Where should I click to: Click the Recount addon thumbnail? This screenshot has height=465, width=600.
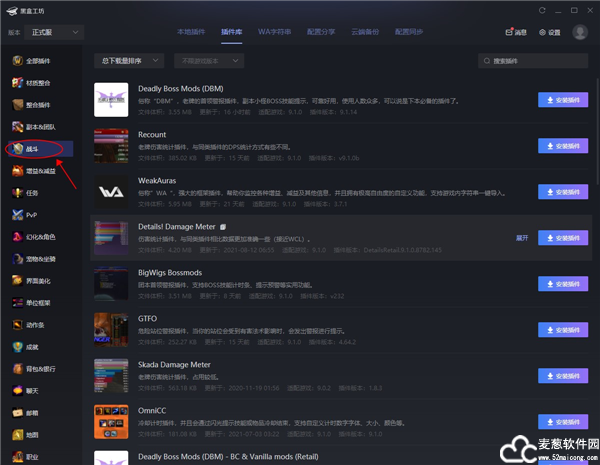[x=111, y=146]
